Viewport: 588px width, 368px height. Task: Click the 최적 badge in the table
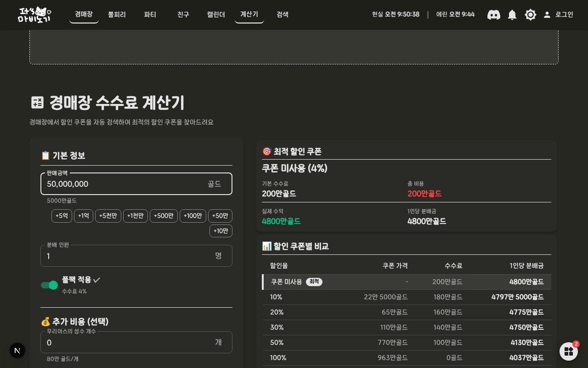tap(314, 282)
